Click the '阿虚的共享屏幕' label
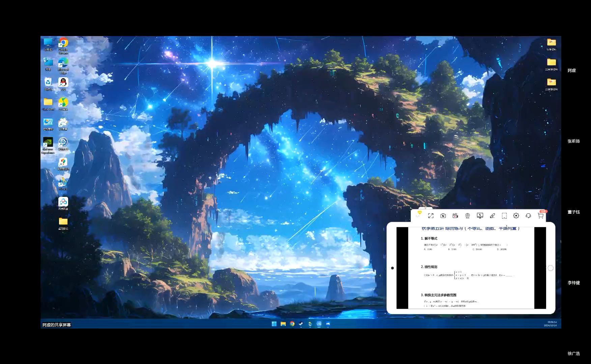Image resolution: width=591 pixels, height=364 pixels. pos(57,325)
